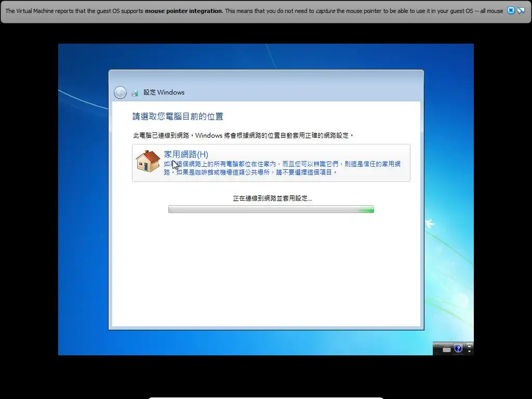This screenshot has width=532, height=399.
Task: Dismiss the mouse pointer integration notification
Action: pyautogui.click(x=511, y=10)
